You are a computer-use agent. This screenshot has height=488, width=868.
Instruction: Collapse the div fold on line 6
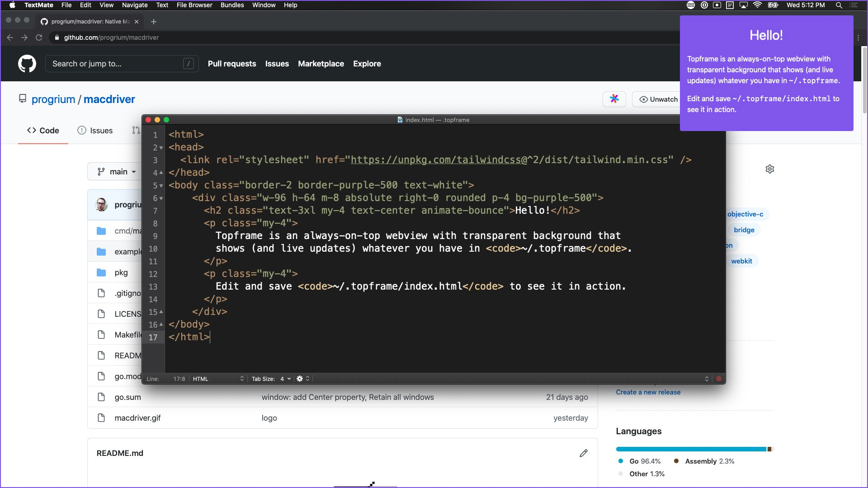click(161, 198)
